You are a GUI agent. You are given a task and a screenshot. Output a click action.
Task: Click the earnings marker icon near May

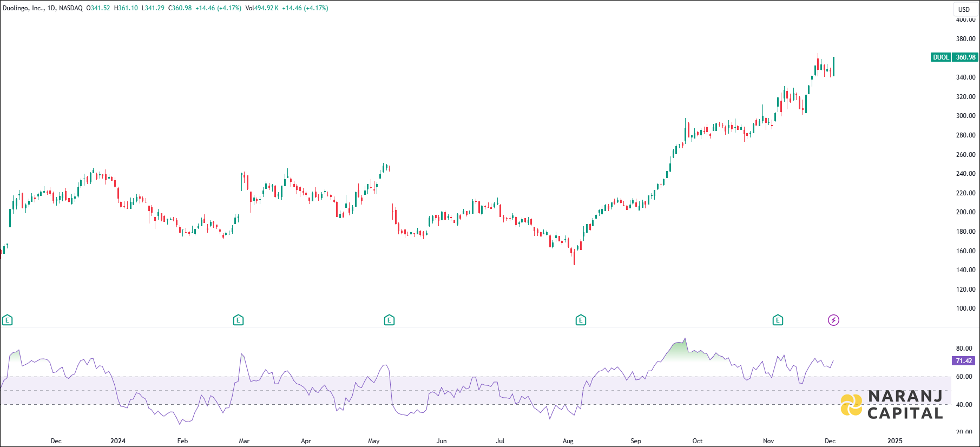389,320
